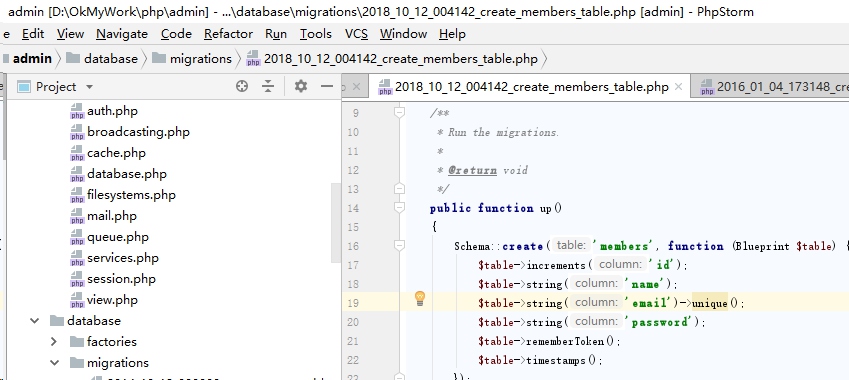This screenshot has height=380, width=849.
Task: Select auth.php in project tree
Action: coord(112,111)
